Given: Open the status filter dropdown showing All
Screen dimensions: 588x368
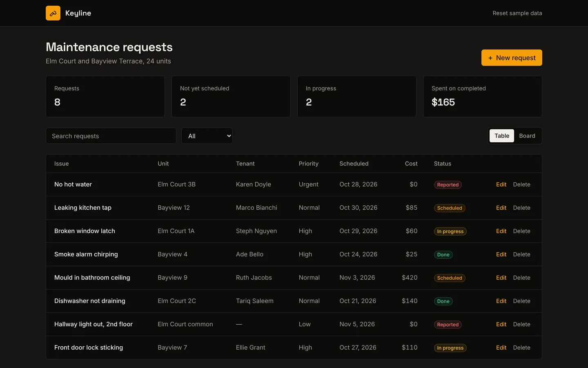Looking at the screenshot, I should click(207, 136).
